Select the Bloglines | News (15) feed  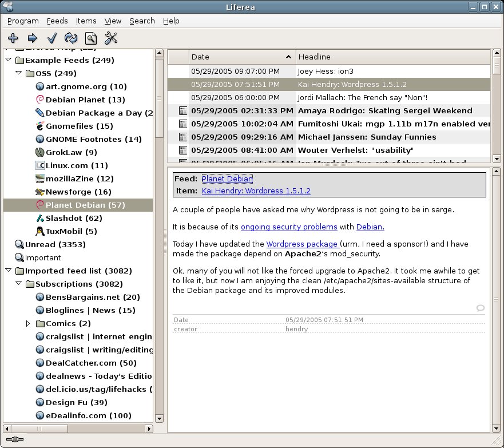(90, 310)
